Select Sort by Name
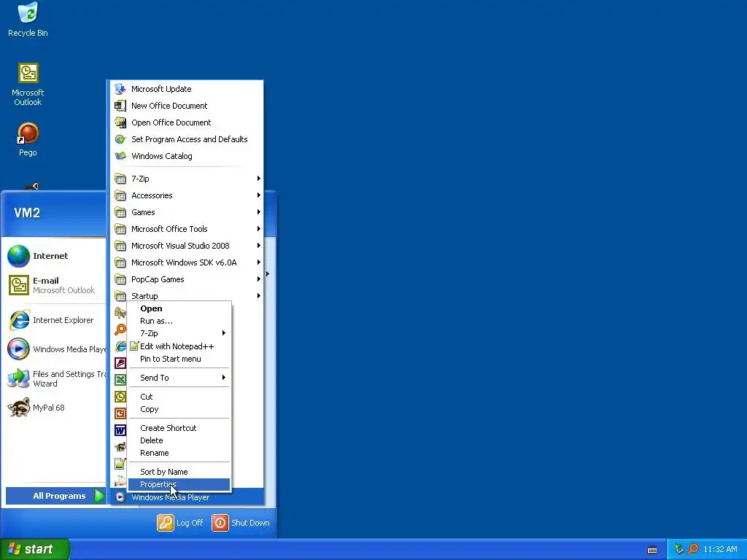747x560 pixels. (179, 472)
